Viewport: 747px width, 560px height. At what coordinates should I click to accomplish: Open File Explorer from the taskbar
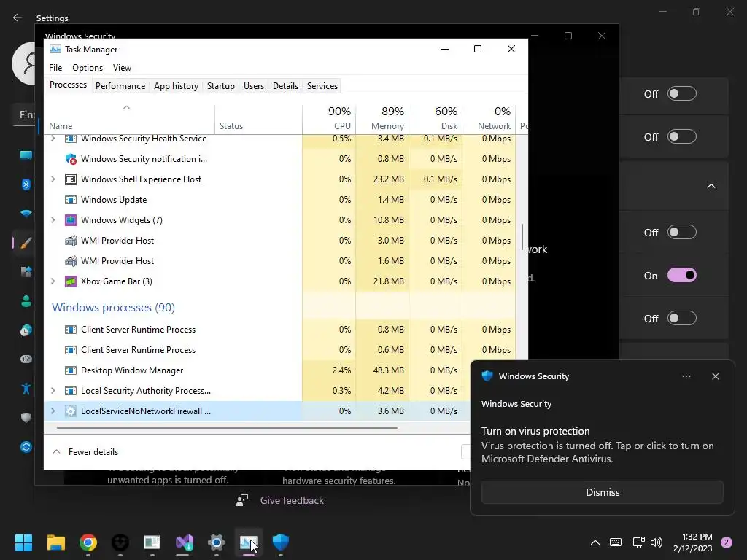tap(55, 542)
